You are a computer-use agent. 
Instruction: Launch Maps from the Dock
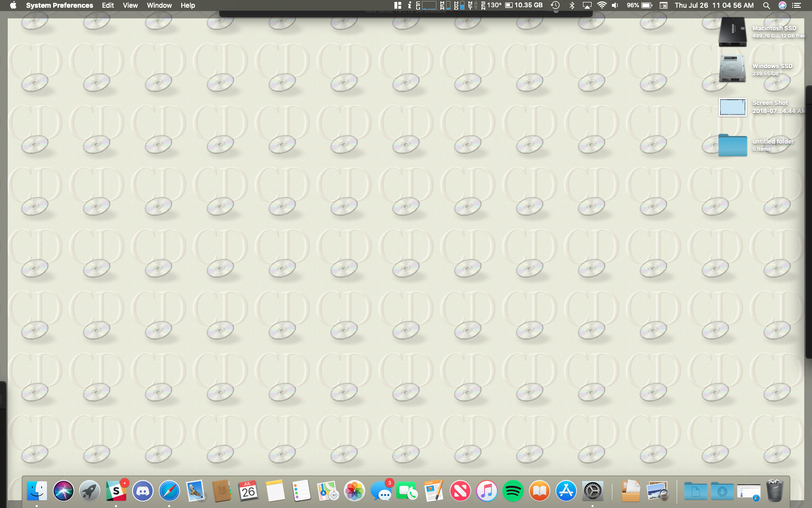tap(328, 491)
